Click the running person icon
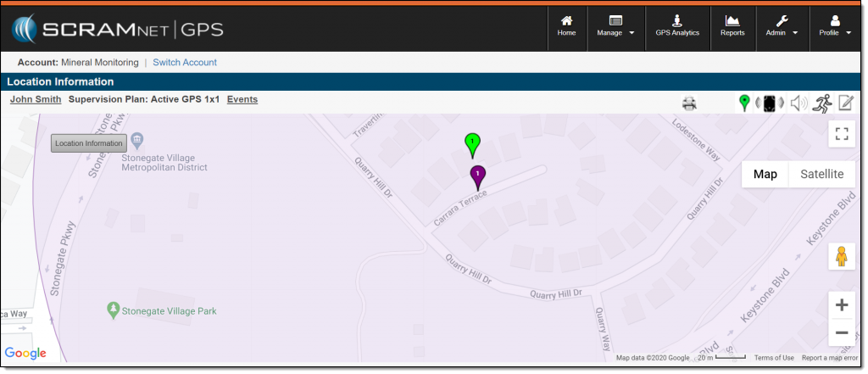The height and width of the screenshot is (374, 868). click(821, 103)
